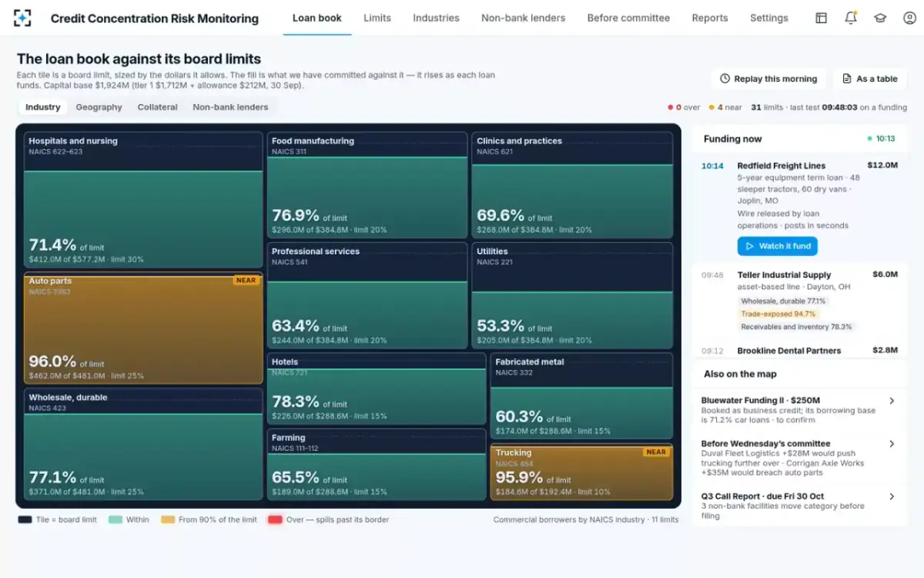This screenshot has width=924, height=578.
Task: Click From 90% of the limit swatch
Action: (168, 520)
